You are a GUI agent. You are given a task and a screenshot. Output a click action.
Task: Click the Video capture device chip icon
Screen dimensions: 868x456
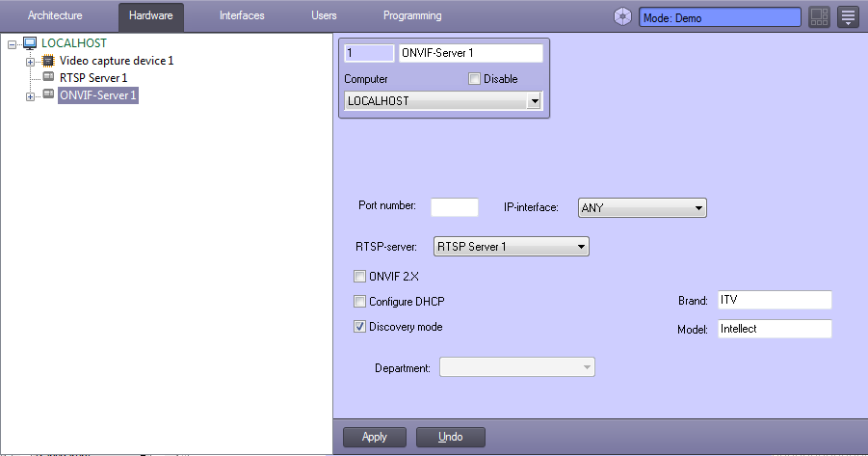(48, 61)
